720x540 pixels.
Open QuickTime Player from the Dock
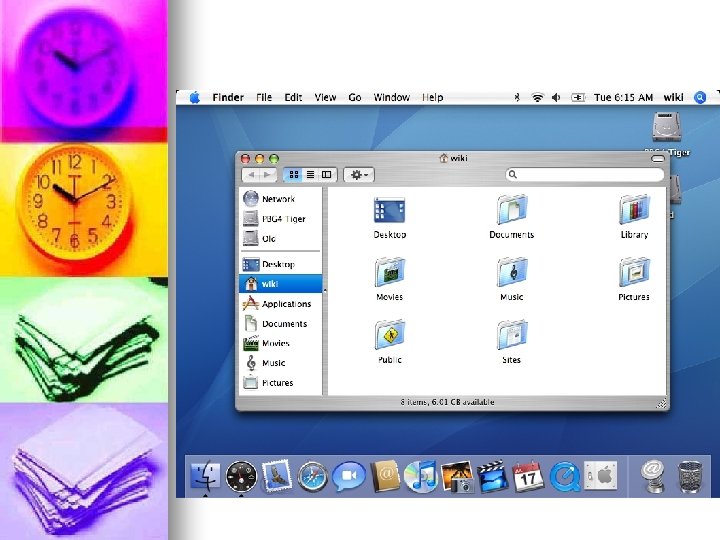[x=564, y=477]
